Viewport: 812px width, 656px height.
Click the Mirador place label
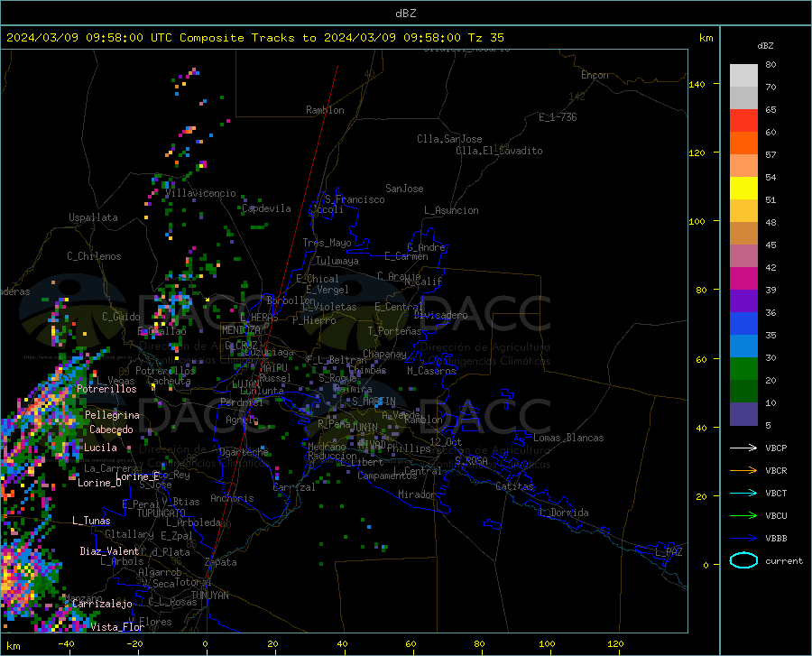416,494
